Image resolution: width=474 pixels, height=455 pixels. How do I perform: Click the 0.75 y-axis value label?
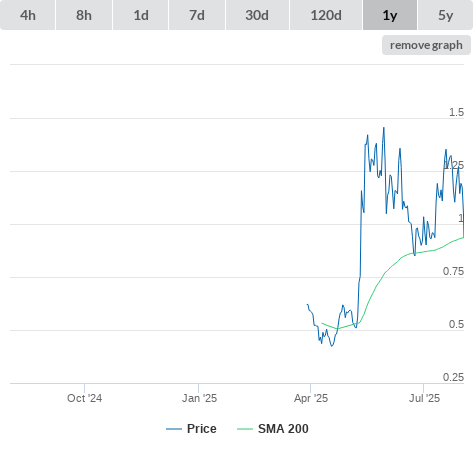pos(453,271)
